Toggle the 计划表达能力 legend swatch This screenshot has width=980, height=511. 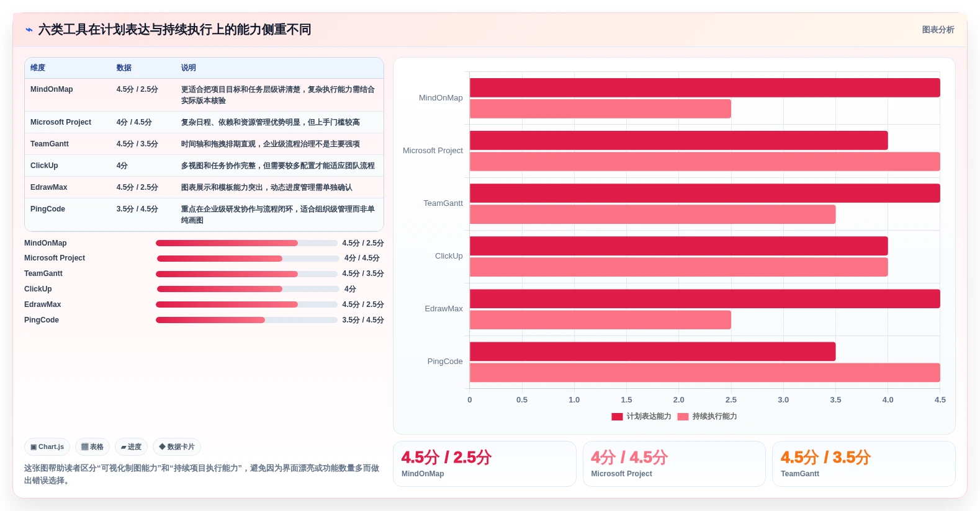pyautogui.click(x=617, y=417)
